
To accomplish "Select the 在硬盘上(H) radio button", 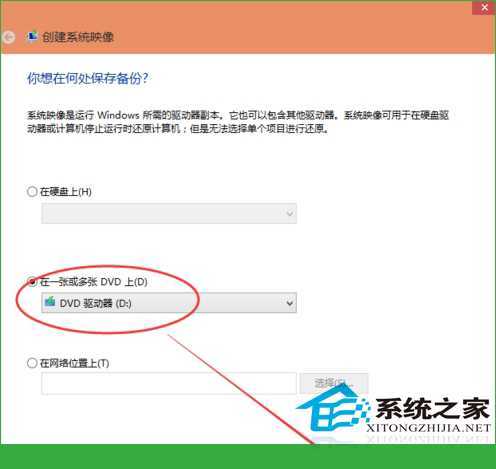I will tap(32, 191).
